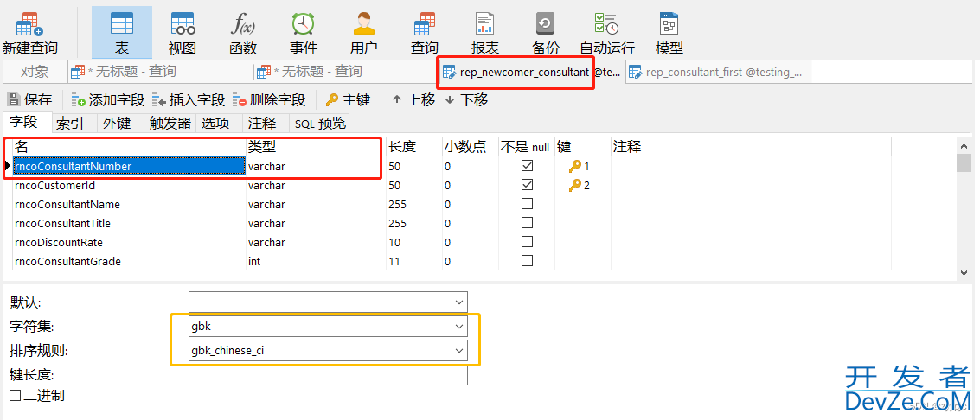Switch to the 字段 fields tab
This screenshot has width=980, height=420.
coord(24,123)
